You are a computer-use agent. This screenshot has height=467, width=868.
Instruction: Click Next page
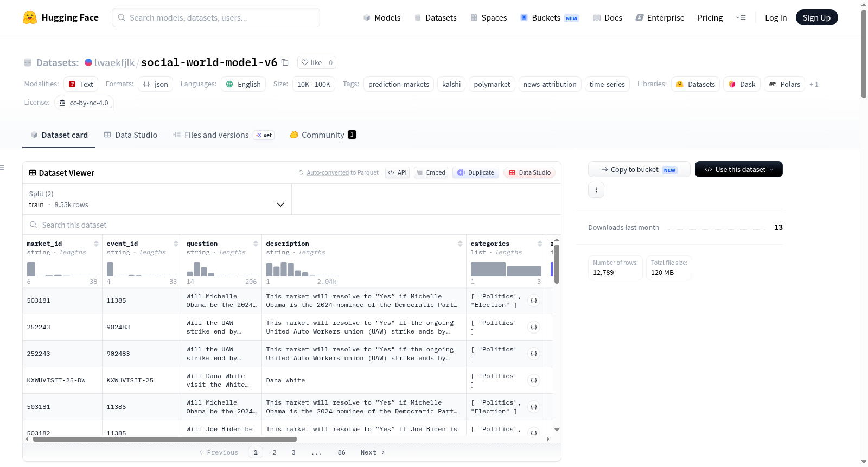coord(372,452)
